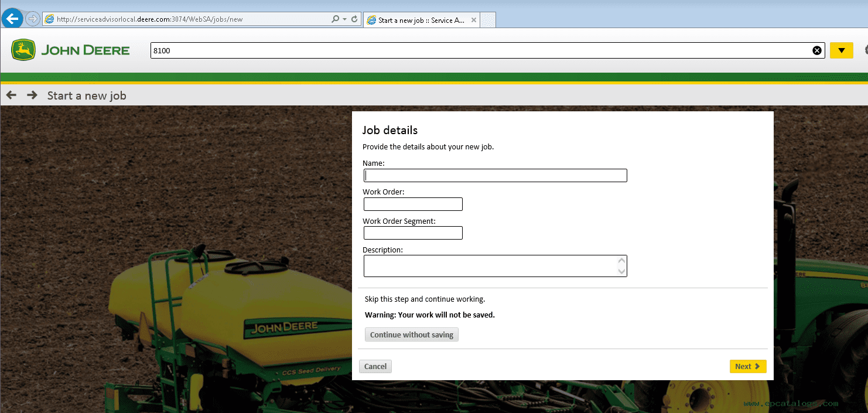Close the 'Start a new job' tab
Viewport: 868px width, 413px height.
click(x=473, y=20)
